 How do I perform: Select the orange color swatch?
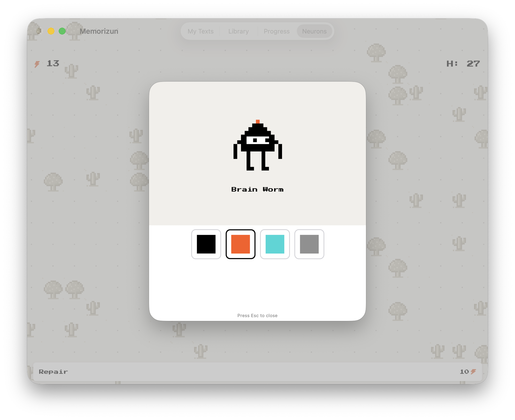click(x=240, y=244)
